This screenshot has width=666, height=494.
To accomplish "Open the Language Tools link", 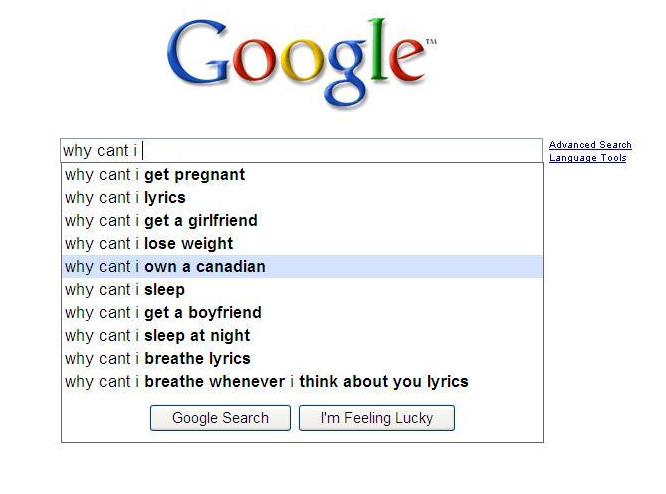I will (x=587, y=158).
